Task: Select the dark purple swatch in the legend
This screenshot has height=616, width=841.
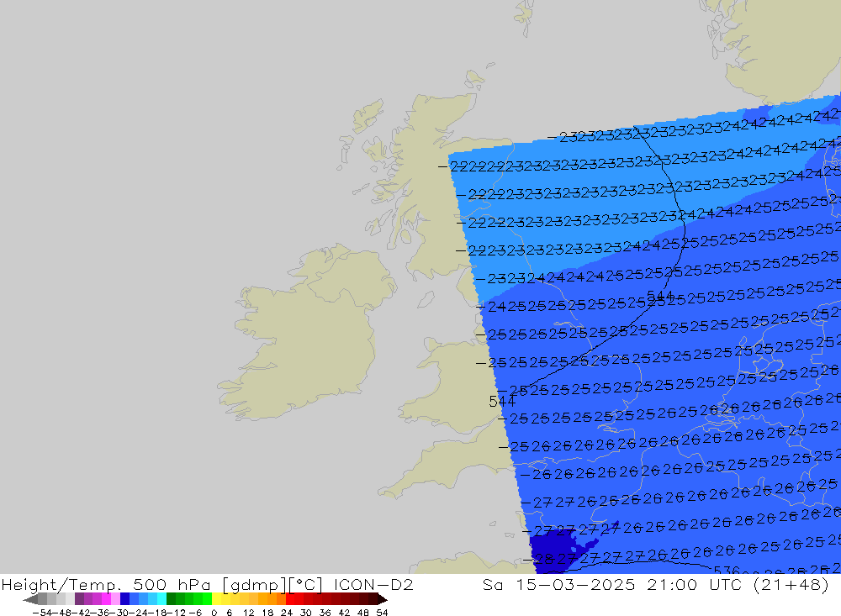Action: (x=79, y=599)
